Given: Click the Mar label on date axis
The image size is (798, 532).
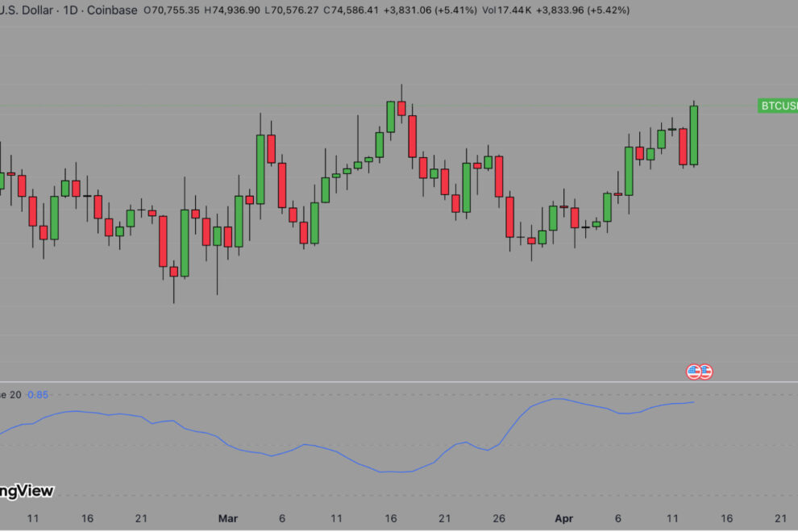Looking at the screenshot, I should coord(228,519).
